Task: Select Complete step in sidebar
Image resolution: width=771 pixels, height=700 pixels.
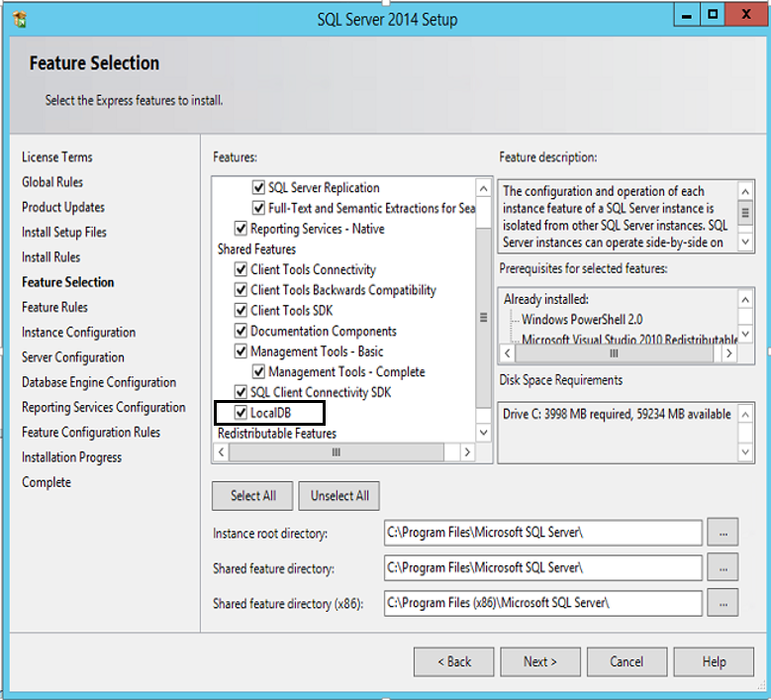Action: pyautogui.click(x=47, y=482)
